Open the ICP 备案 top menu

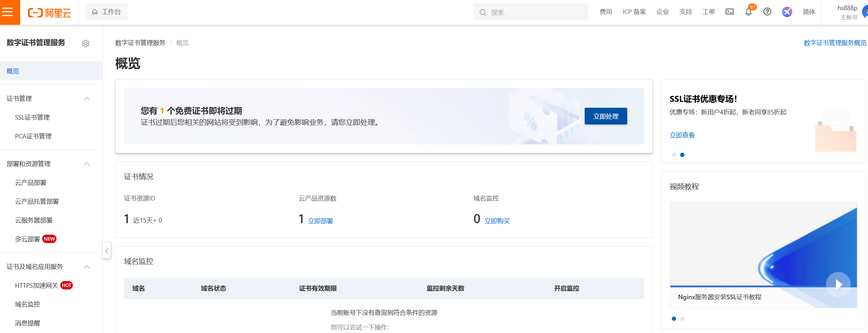point(634,12)
